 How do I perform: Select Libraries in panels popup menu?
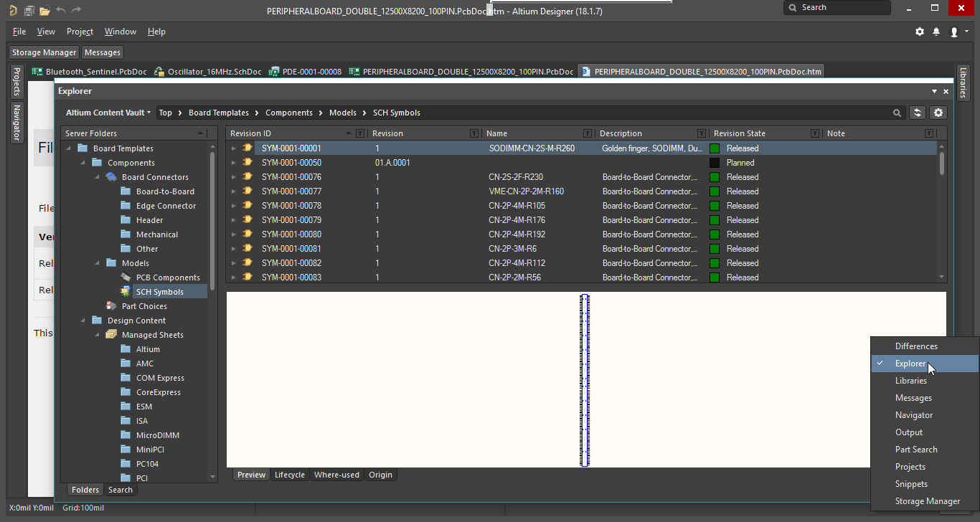(925, 381)
